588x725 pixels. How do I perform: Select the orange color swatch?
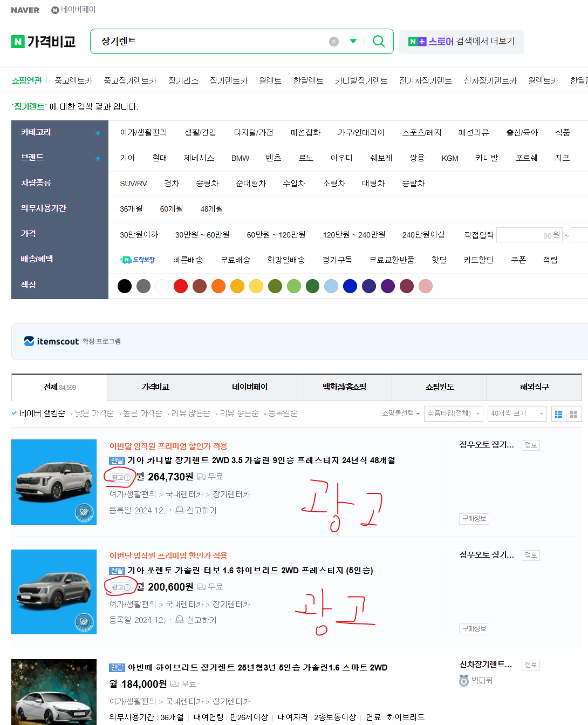point(218,286)
